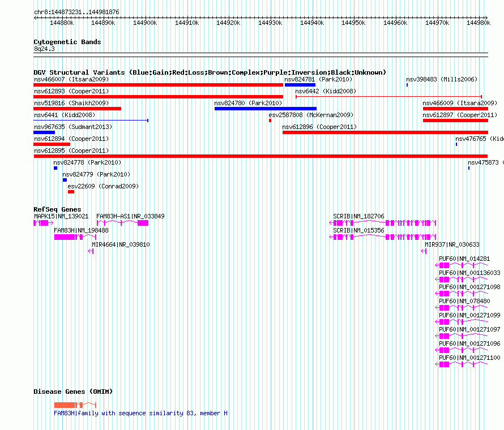The width and height of the screenshot is (504, 430).
Task: Click the nsv824779 (Park2010) blue marker
Action: tap(65, 180)
